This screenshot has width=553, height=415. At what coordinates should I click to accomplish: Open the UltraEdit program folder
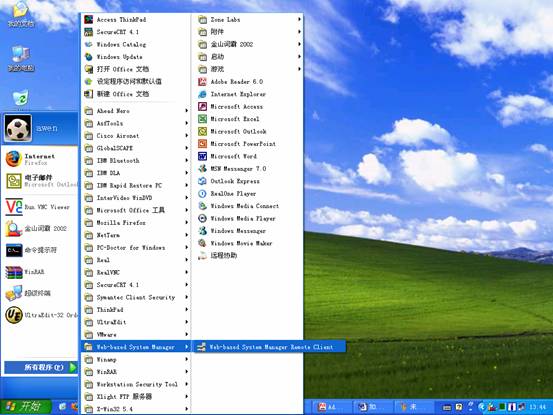(136, 322)
